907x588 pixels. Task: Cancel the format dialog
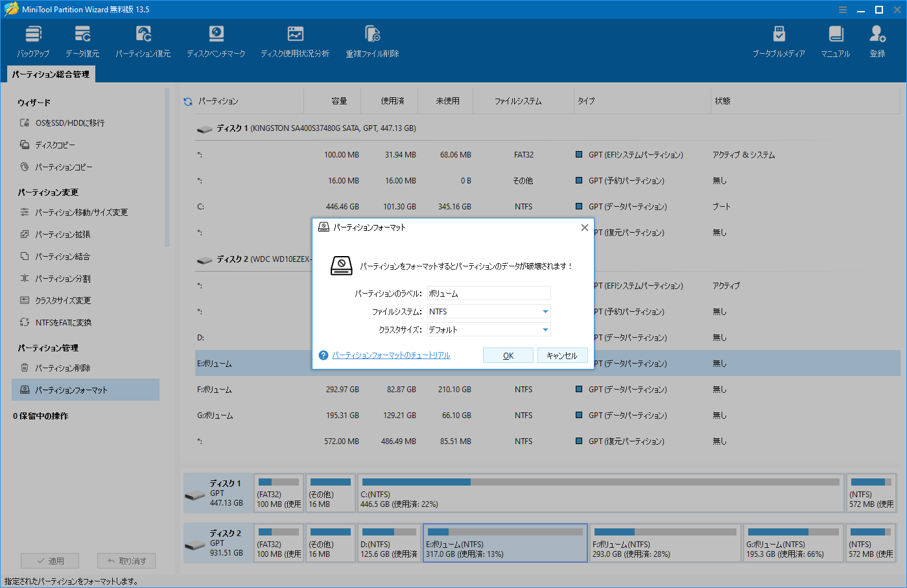click(562, 355)
